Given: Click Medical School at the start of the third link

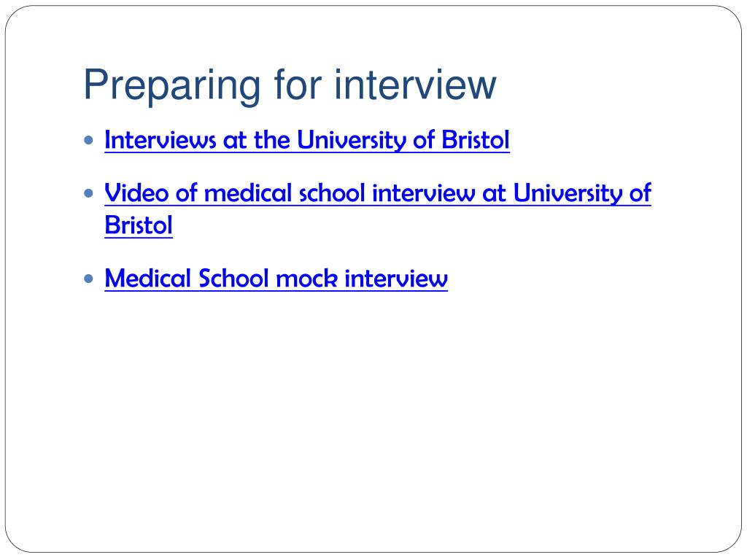Looking at the screenshot, I should tap(187, 279).
